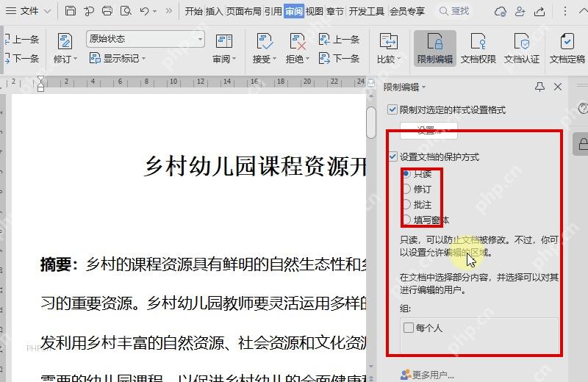Select the 审阅 tab
This screenshot has height=382, width=588.
294,12
